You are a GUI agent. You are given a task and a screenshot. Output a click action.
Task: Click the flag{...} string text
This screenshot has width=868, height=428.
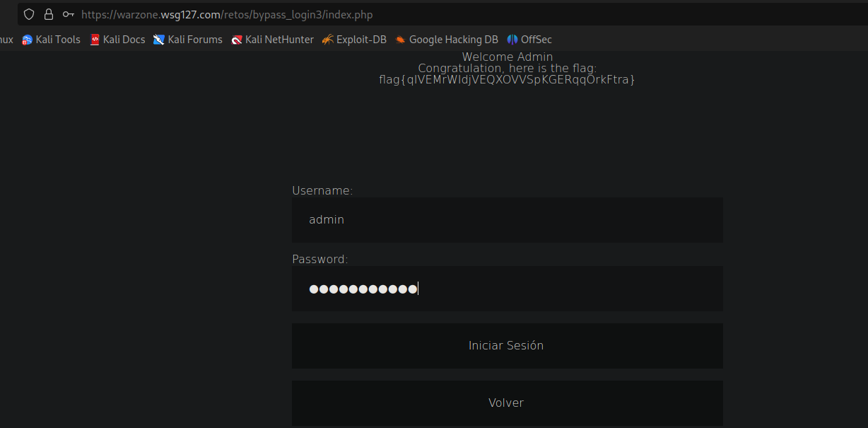click(507, 80)
